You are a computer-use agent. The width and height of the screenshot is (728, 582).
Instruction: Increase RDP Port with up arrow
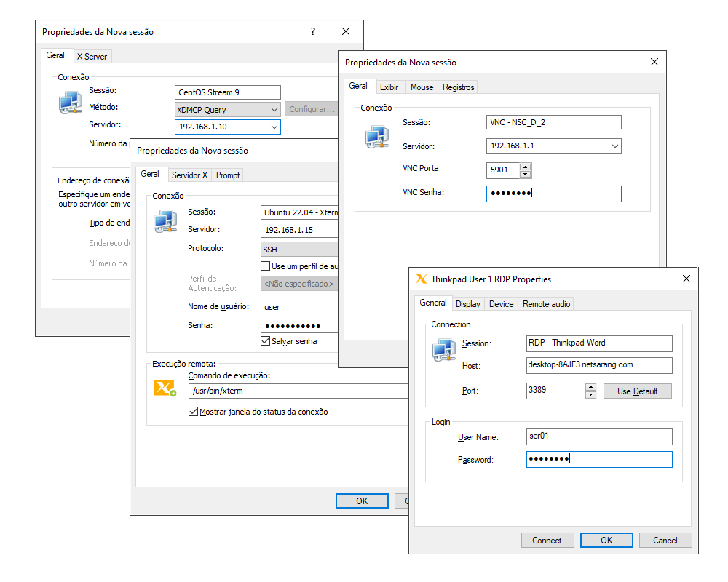tap(590, 386)
